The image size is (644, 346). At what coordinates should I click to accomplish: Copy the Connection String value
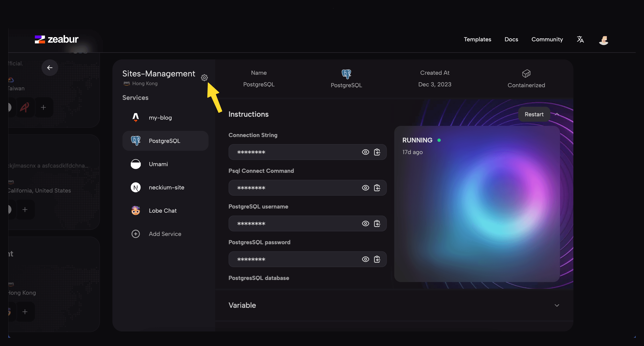pyautogui.click(x=377, y=152)
